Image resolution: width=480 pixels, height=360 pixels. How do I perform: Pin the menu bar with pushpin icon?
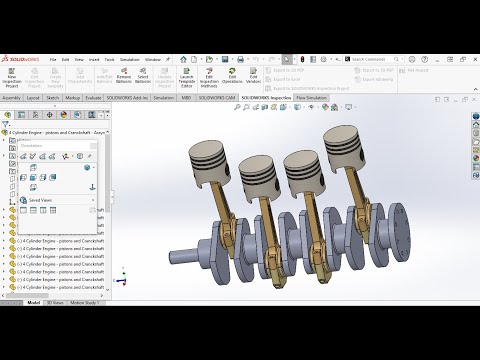tap(168, 59)
